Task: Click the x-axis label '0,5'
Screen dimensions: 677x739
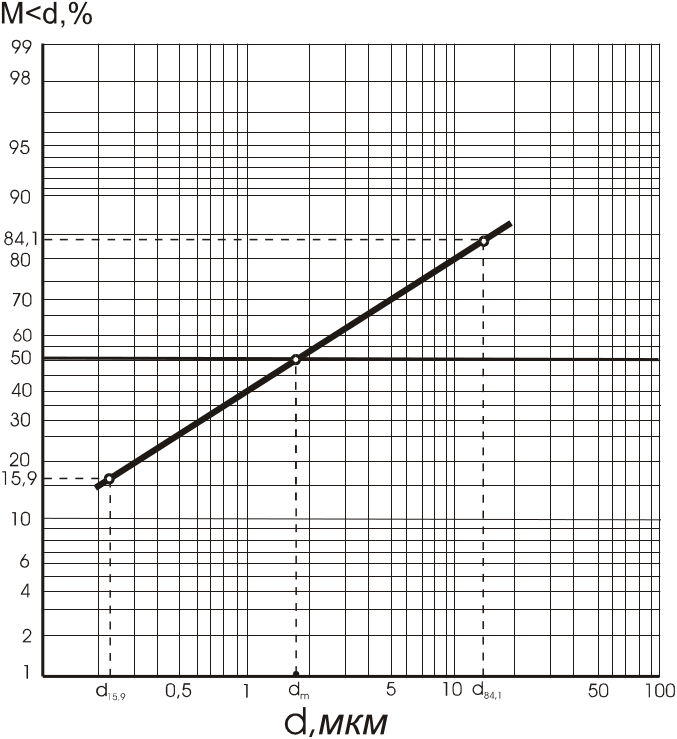Action: (178, 691)
